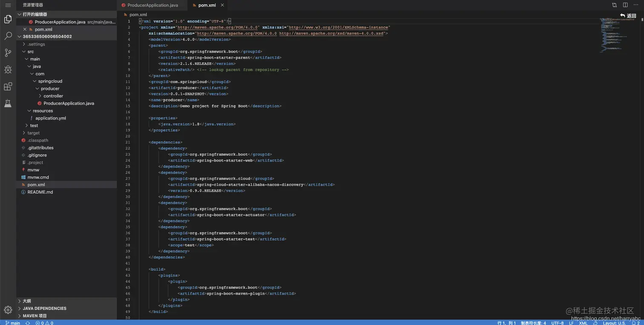Image resolution: width=644 pixels, height=325 pixels.
Task: Open changes compare icon in editor toolbar
Action: pos(614,5)
